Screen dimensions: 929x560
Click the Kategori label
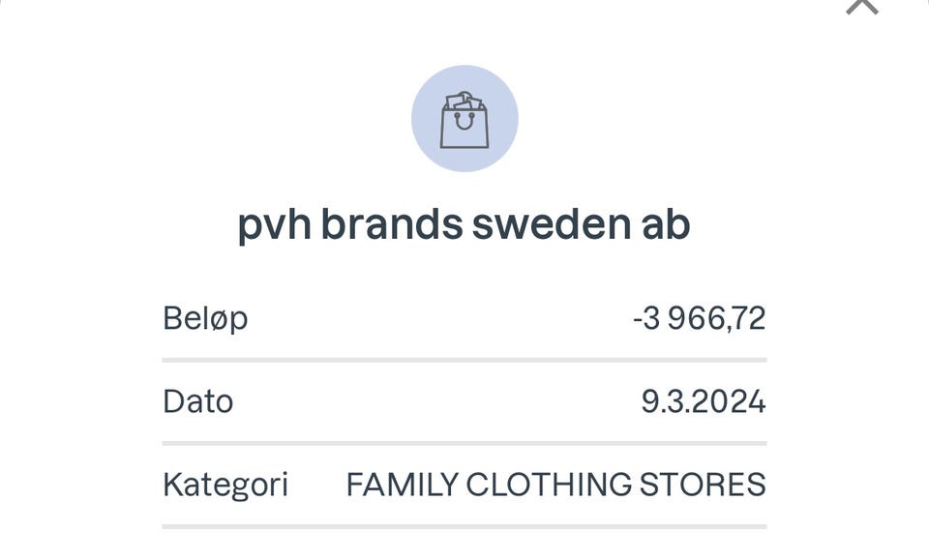pyautogui.click(x=225, y=484)
